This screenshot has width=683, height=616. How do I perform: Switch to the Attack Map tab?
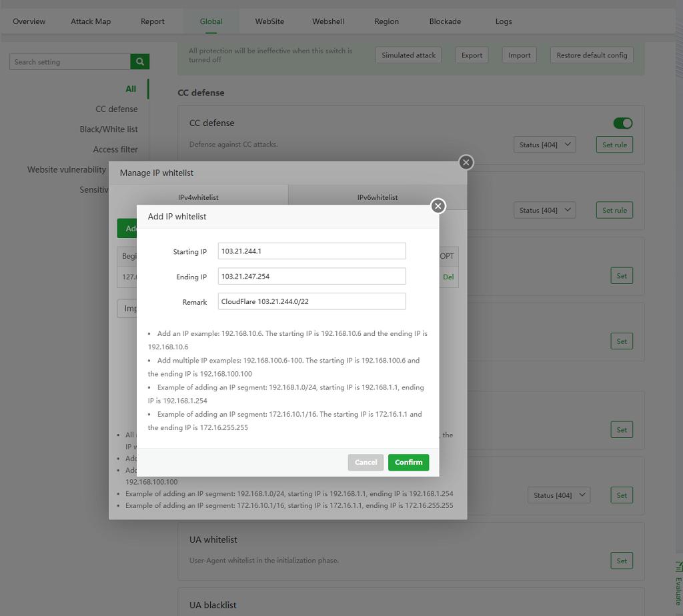tap(91, 21)
